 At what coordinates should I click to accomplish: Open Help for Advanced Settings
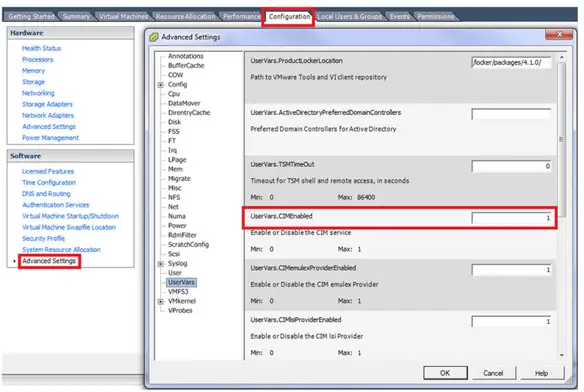pos(542,373)
